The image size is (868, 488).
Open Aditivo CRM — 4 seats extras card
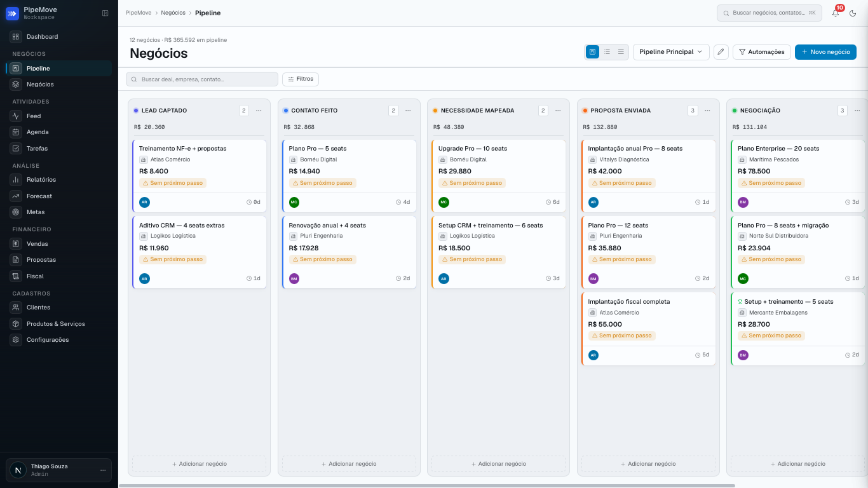200,252
